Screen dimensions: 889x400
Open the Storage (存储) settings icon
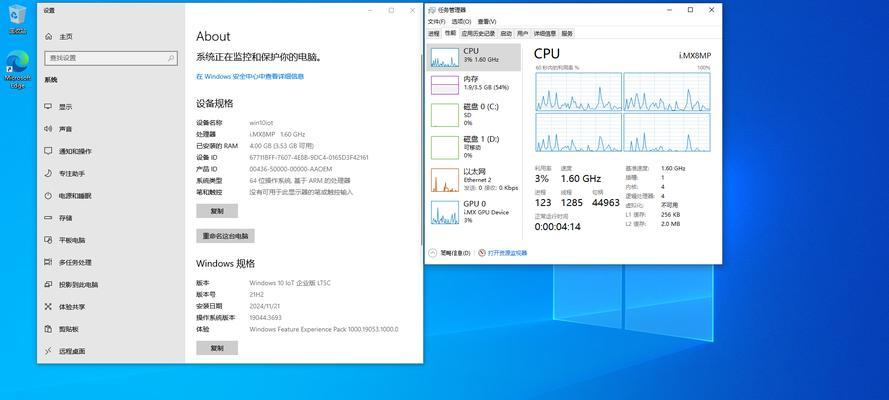[x=49, y=218]
